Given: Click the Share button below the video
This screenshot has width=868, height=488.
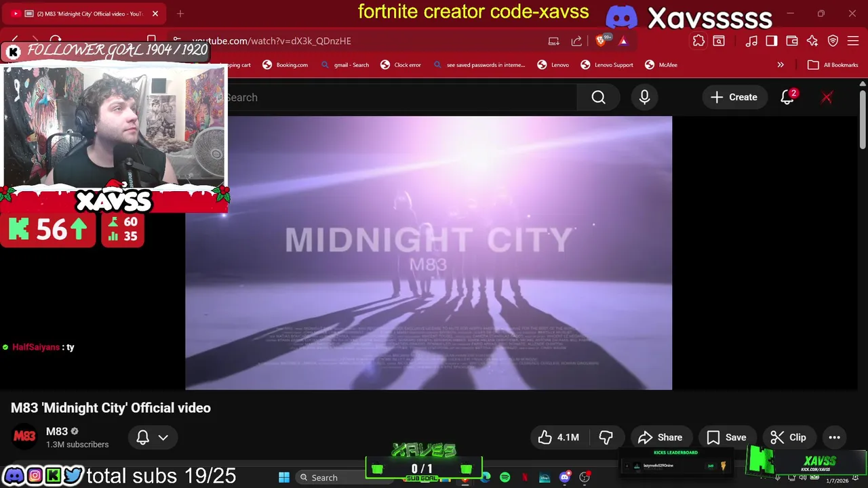Looking at the screenshot, I should point(660,438).
